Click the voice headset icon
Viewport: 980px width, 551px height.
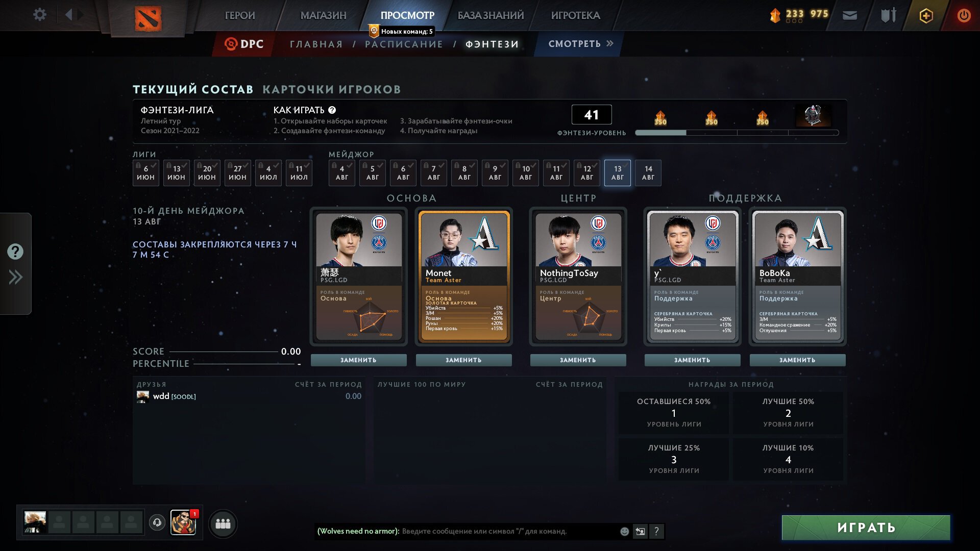[157, 522]
